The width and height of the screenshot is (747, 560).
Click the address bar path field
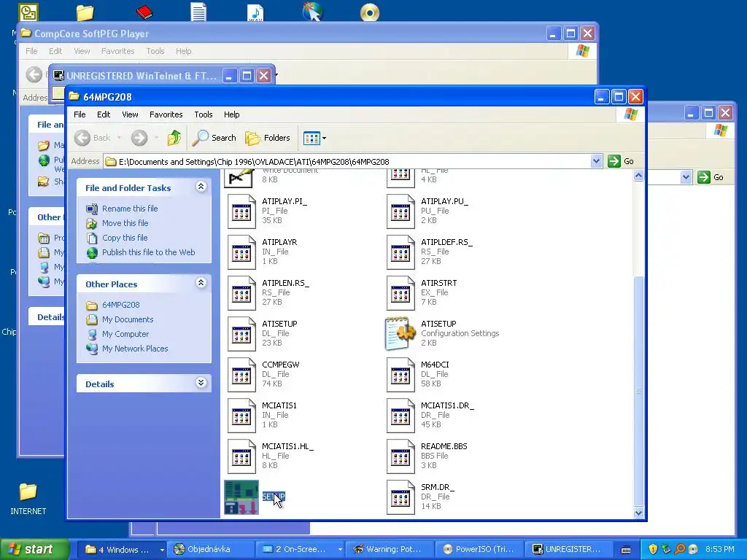(x=347, y=161)
